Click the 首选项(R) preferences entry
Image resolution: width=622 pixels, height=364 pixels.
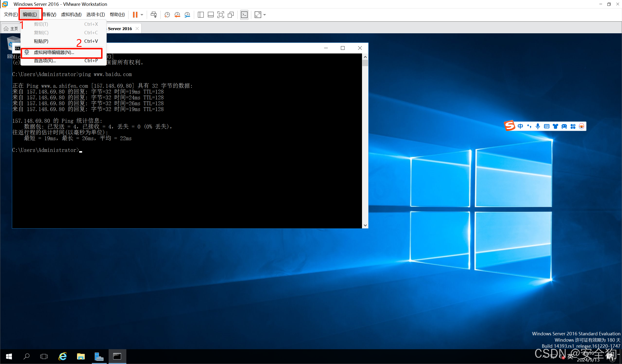pos(45,61)
